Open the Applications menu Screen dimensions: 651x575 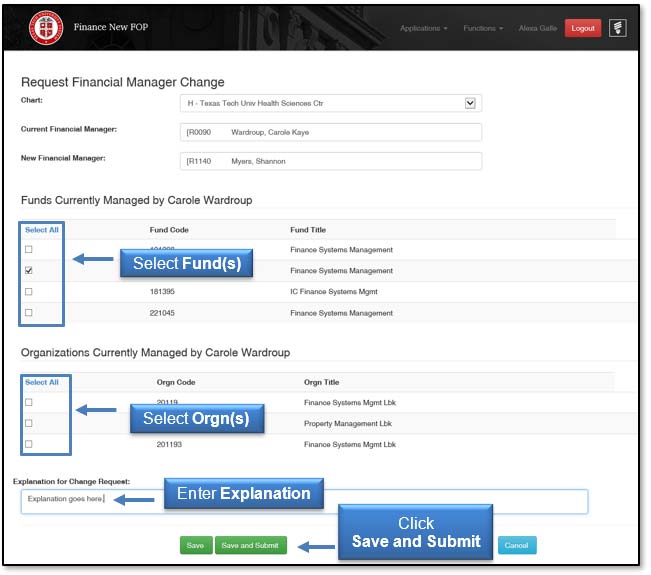coord(423,28)
